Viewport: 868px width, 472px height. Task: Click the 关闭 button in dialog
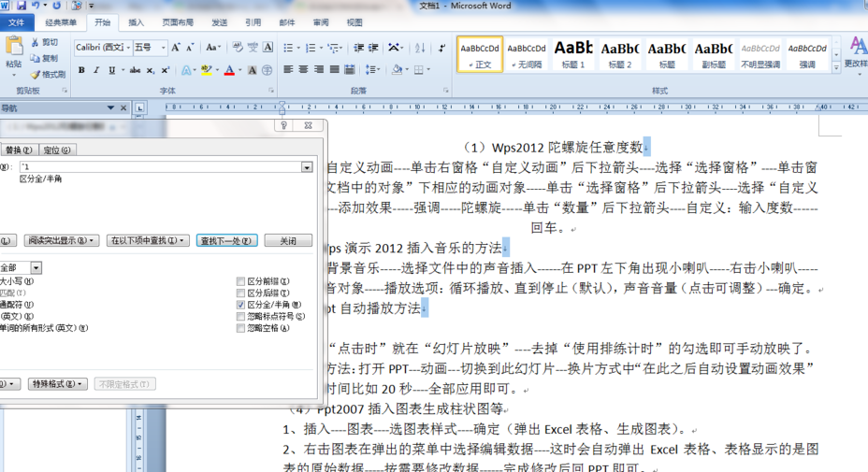pyautogui.click(x=288, y=241)
